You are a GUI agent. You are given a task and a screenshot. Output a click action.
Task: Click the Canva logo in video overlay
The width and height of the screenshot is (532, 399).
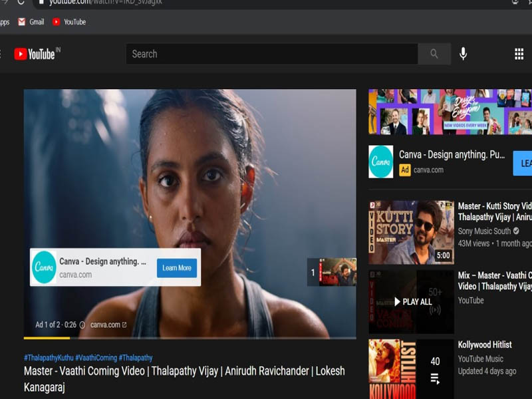pos(44,267)
